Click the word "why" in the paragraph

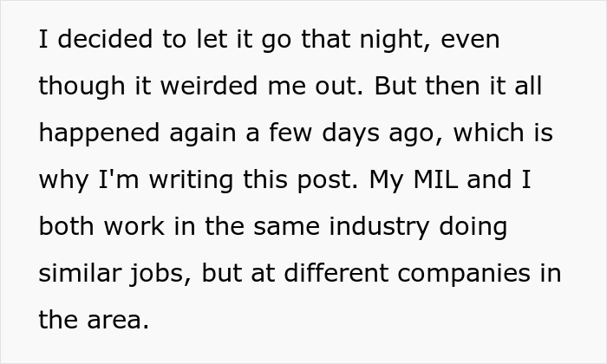click(x=62, y=181)
